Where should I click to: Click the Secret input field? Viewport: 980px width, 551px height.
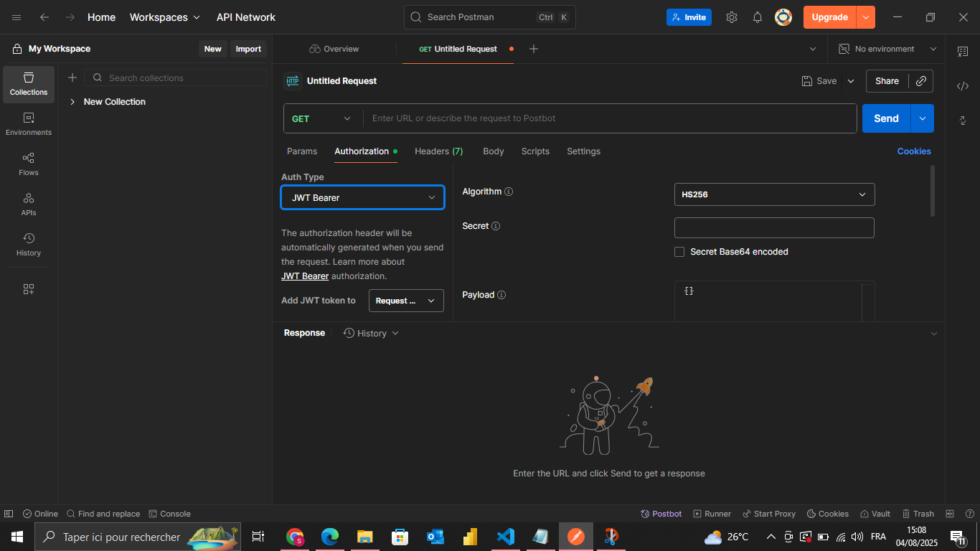pyautogui.click(x=774, y=227)
